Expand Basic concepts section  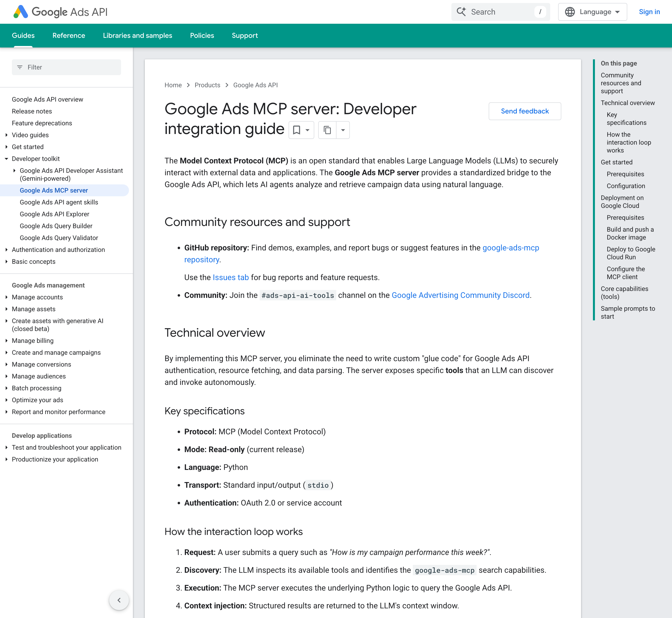[6, 262]
